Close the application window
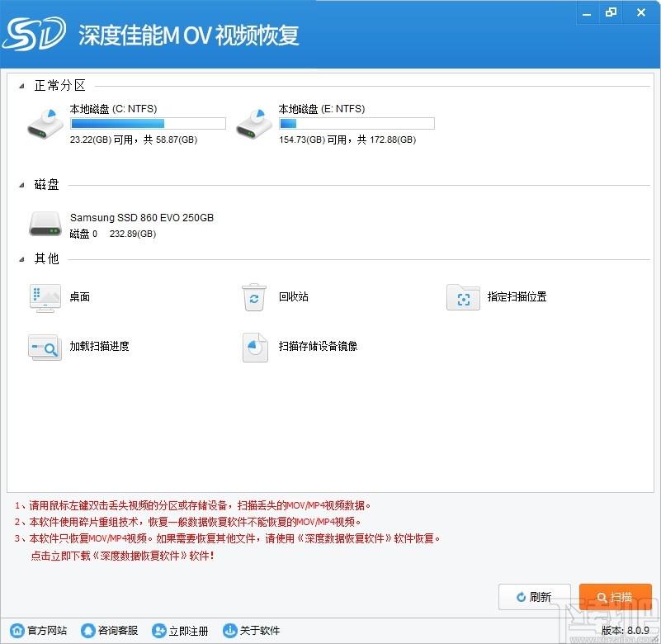Viewport: 661px width, 644px height. (641, 12)
